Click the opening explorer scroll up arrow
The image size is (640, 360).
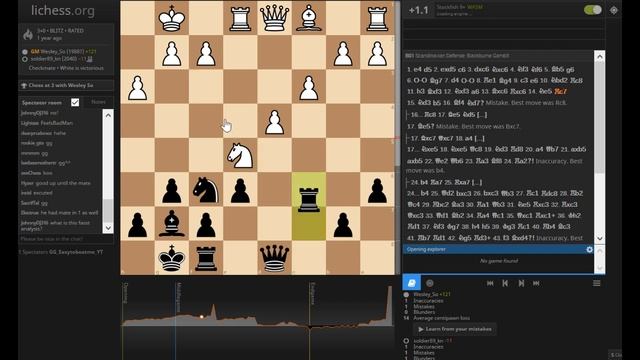click(x=600, y=251)
